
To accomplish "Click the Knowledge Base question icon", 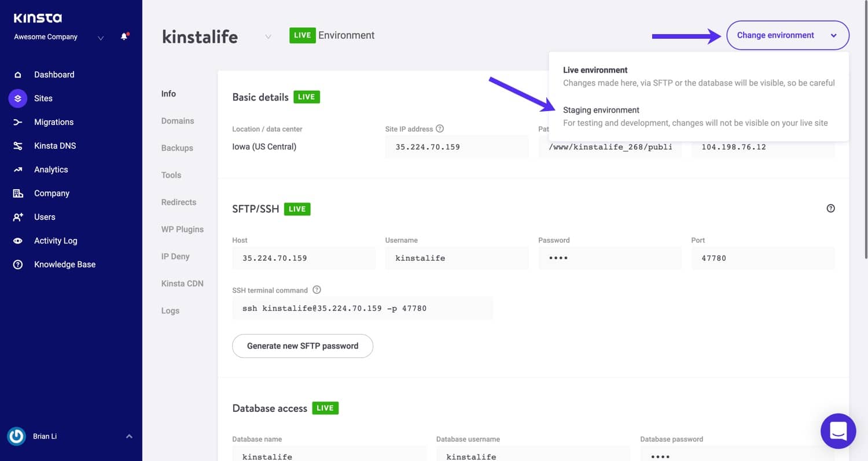I will pos(18,264).
